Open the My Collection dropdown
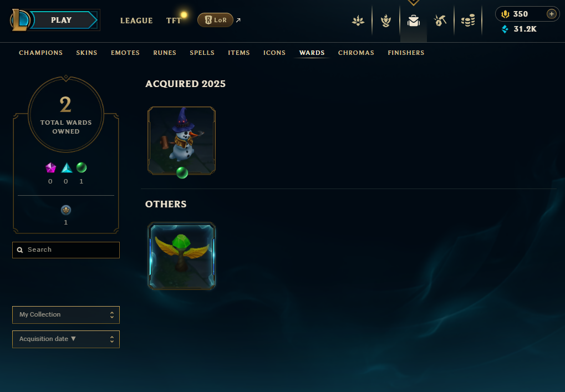The height and width of the screenshot is (392, 565). point(66,314)
